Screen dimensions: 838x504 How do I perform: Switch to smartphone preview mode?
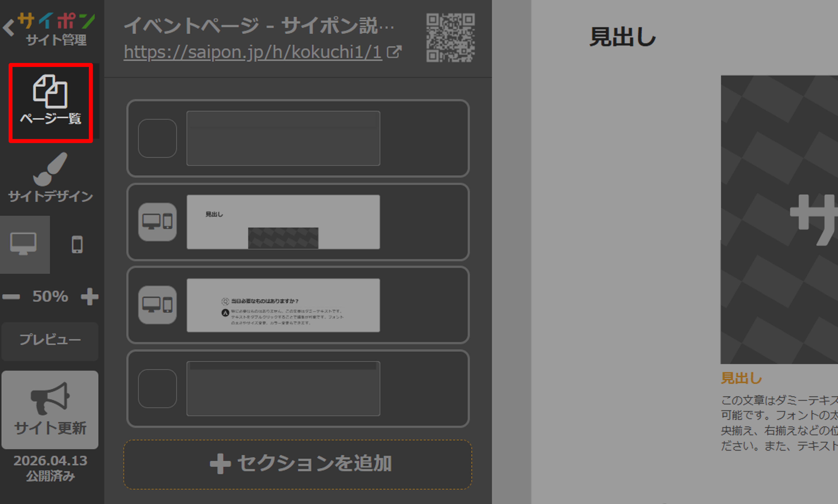pos(77,244)
